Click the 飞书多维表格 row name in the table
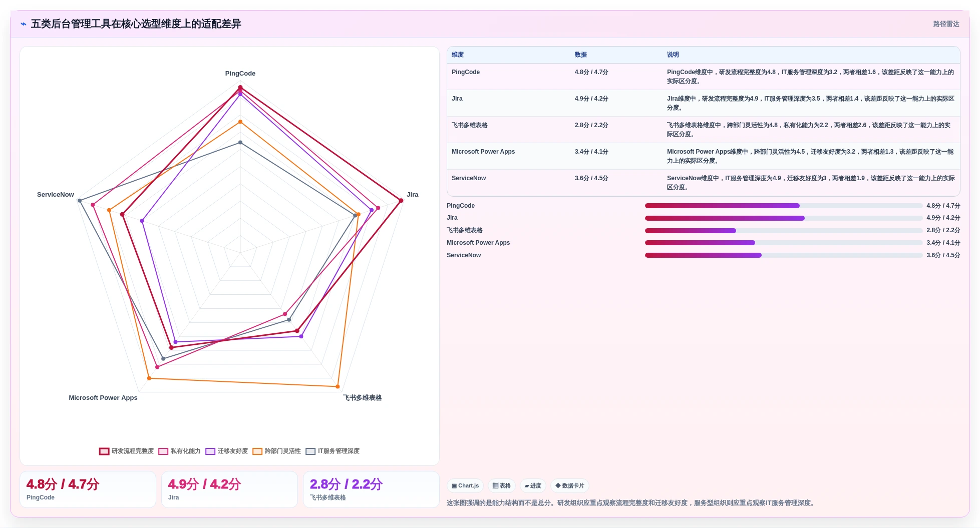 click(470, 125)
